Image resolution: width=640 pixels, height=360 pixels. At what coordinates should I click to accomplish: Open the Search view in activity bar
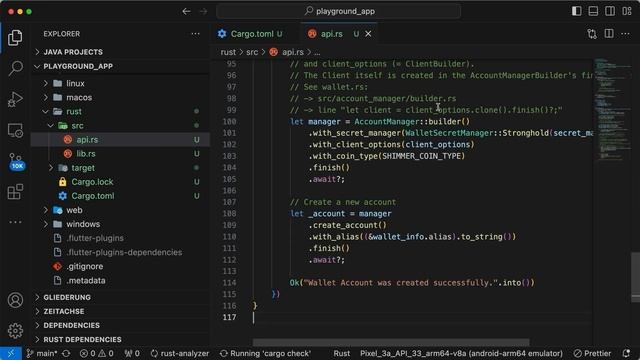tap(15, 68)
